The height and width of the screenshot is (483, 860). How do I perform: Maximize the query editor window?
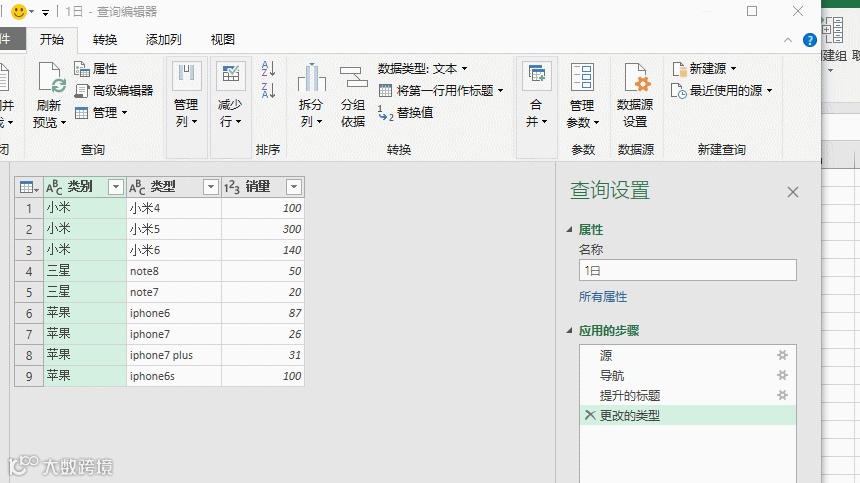(x=752, y=11)
